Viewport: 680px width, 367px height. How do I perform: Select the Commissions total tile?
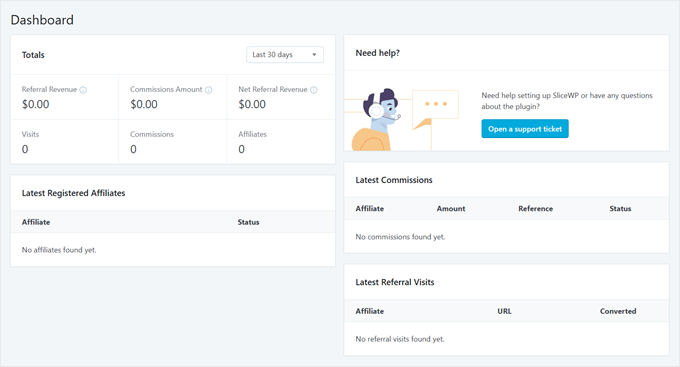point(173,142)
